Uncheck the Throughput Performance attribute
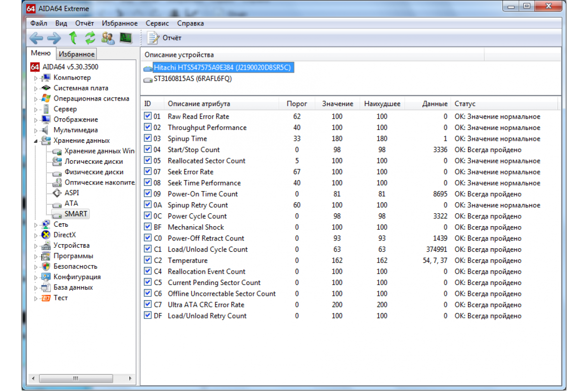This screenshot has height=391, width=588. click(147, 128)
